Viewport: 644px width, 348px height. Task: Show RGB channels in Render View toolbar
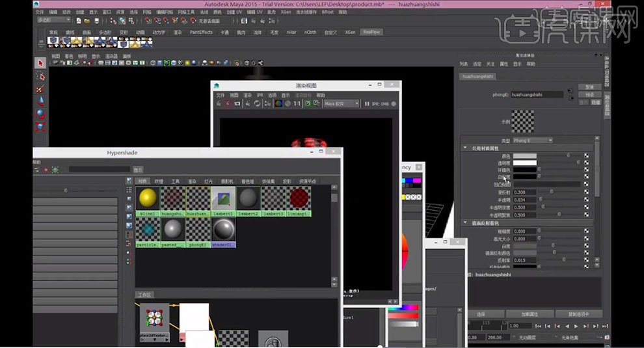(x=278, y=103)
